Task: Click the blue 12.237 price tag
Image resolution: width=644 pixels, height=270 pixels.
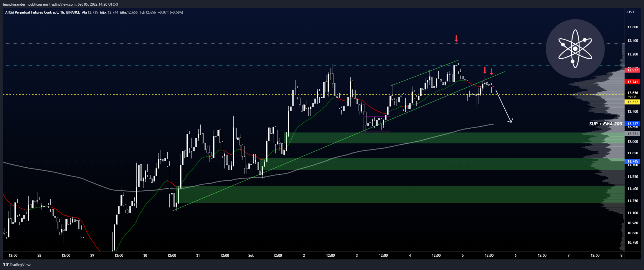Action: click(633, 124)
